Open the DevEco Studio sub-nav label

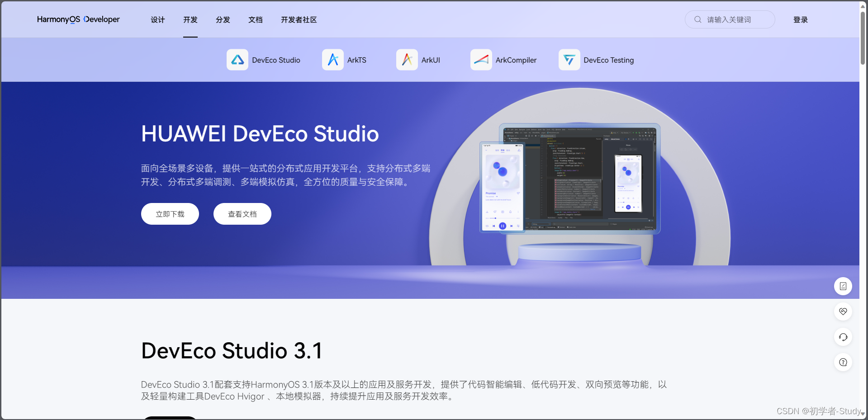[276, 60]
